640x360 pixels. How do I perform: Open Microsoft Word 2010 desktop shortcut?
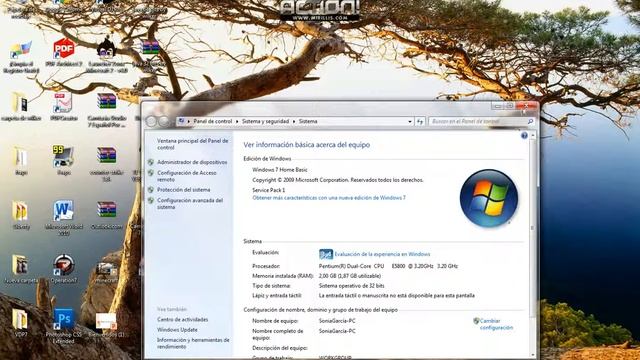(x=64, y=218)
